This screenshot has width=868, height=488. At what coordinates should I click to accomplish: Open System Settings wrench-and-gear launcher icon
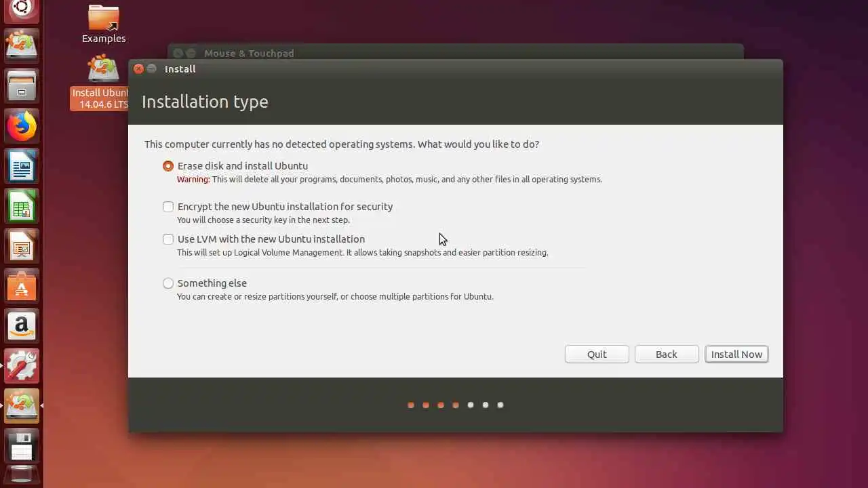click(22, 366)
